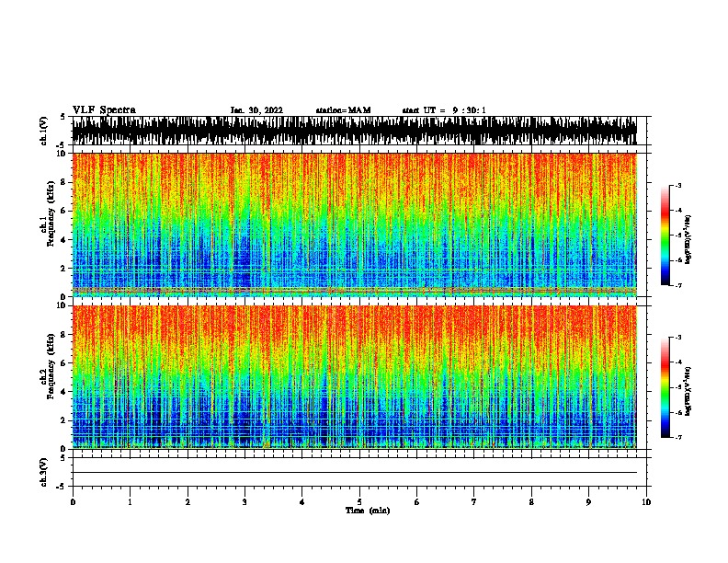Click the color scale bar beside ch.2 spectrogram
Screen dimensions: 728x563
point(665,387)
